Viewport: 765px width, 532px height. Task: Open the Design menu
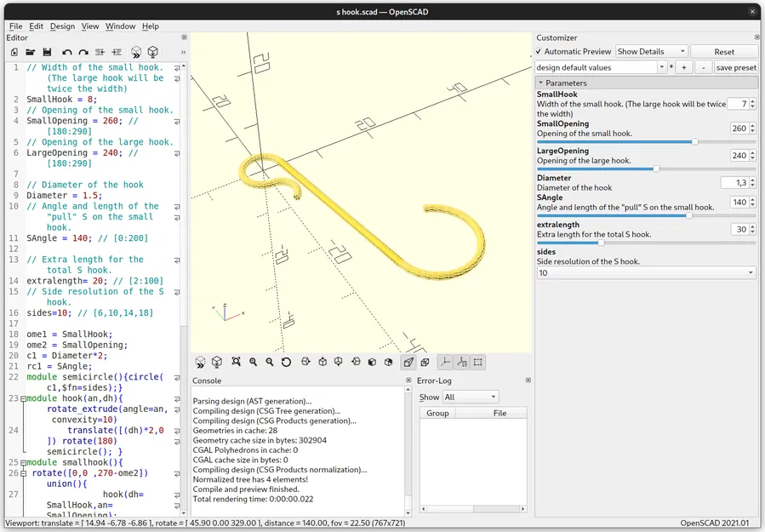point(61,26)
